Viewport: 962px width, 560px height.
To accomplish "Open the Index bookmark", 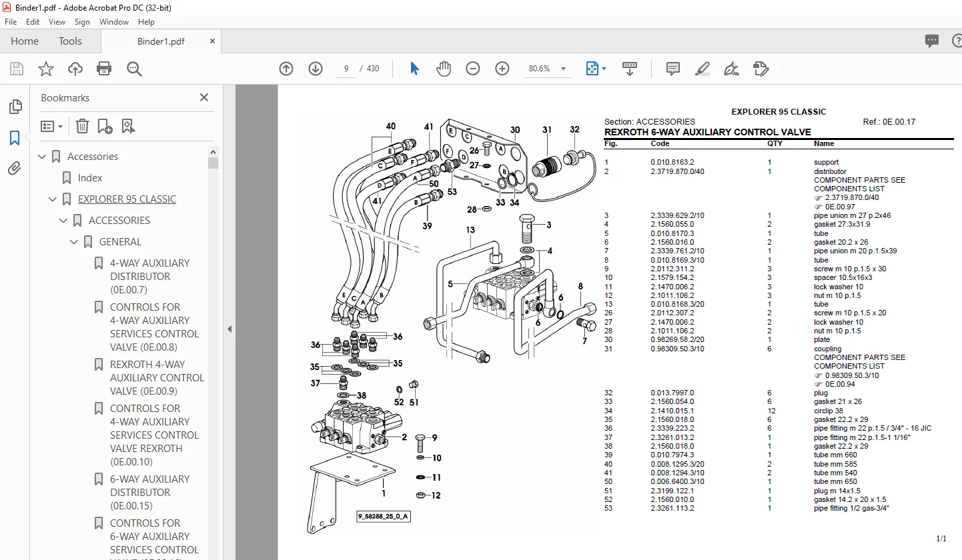I will [x=90, y=178].
